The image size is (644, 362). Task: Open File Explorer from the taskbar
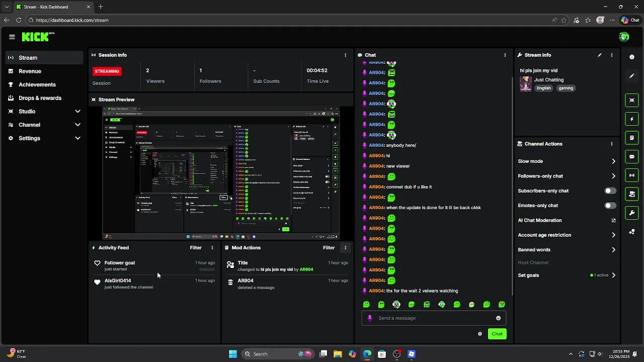(x=337, y=354)
